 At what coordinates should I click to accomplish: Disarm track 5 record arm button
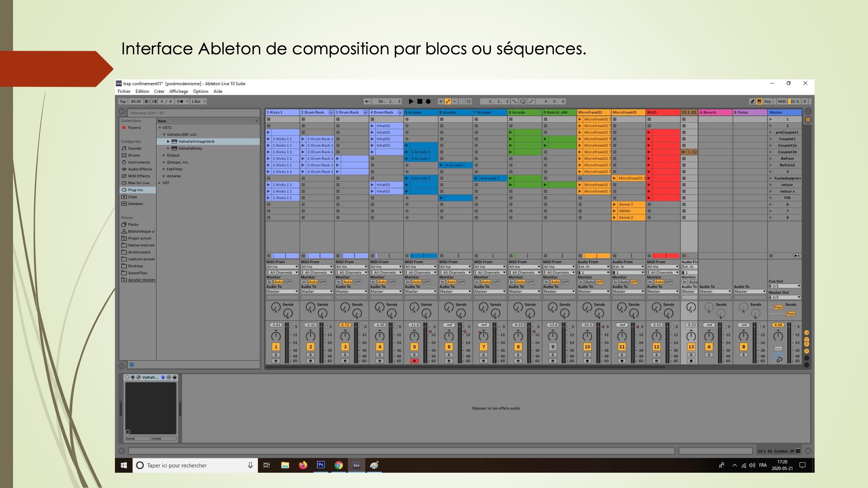pyautogui.click(x=414, y=361)
